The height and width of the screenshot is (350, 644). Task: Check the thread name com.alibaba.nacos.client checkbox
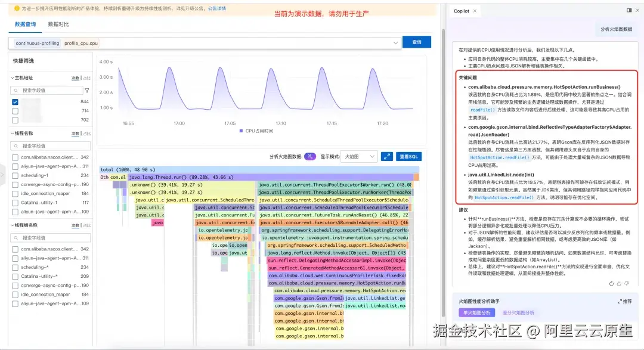pos(15,157)
